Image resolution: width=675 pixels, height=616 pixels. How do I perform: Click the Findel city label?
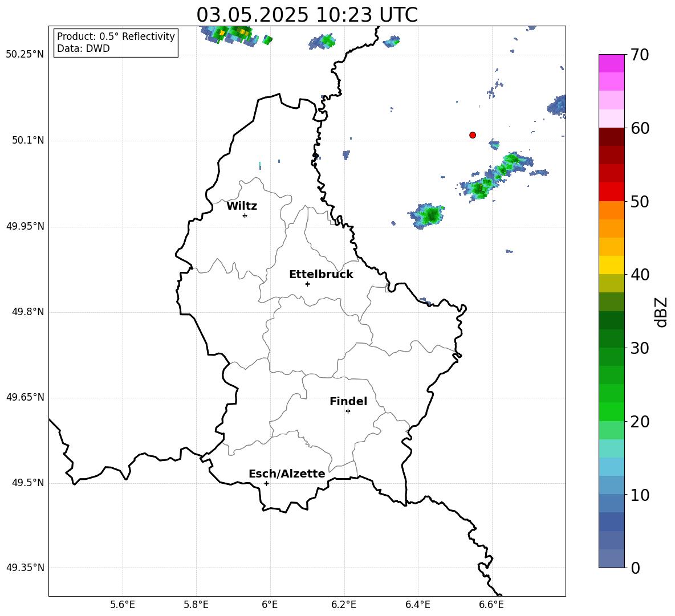tap(348, 401)
